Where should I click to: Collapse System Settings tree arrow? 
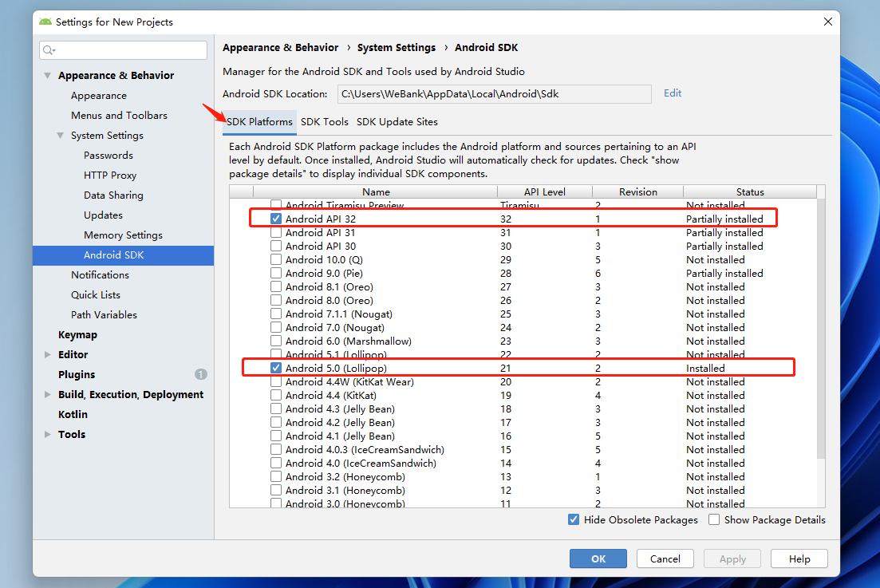(60, 135)
